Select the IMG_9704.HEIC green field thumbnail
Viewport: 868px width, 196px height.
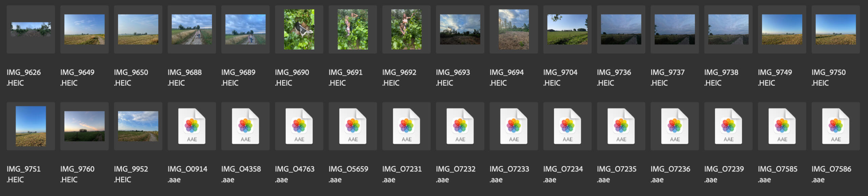pos(568,29)
